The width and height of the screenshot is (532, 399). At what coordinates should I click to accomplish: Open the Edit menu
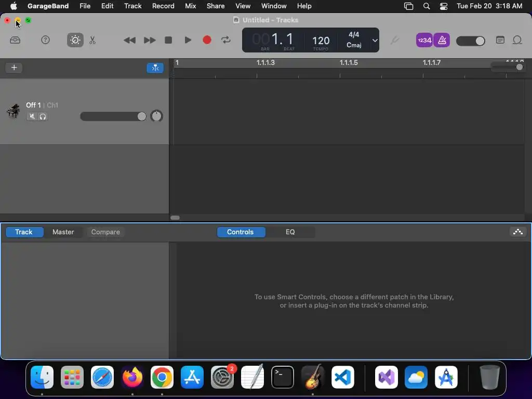point(107,6)
